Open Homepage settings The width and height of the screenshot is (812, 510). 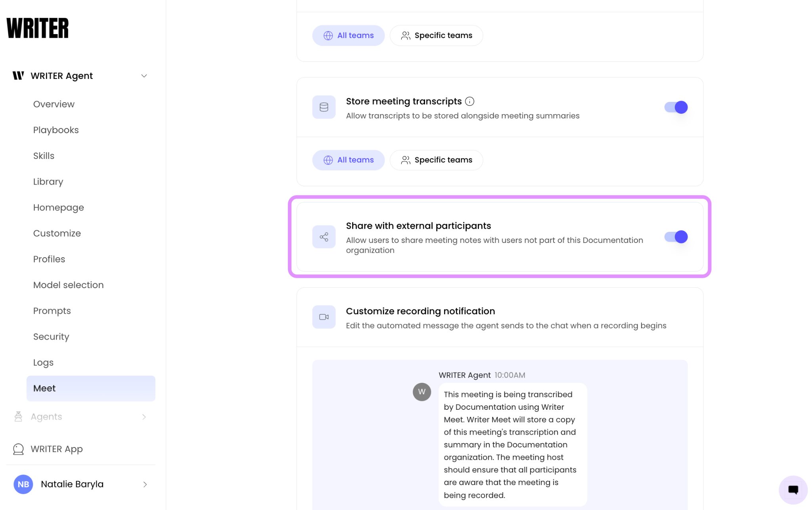click(x=59, y=207)
